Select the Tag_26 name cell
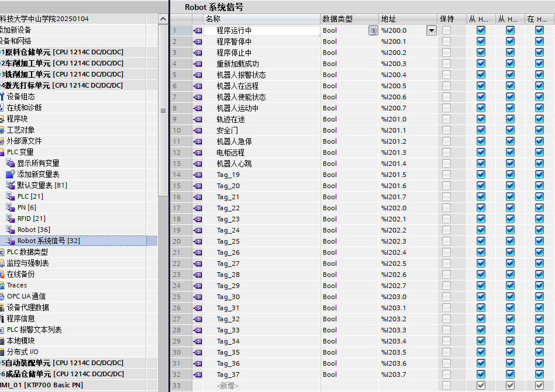Screen dimensions: 555x392 (x=261, y=252)
